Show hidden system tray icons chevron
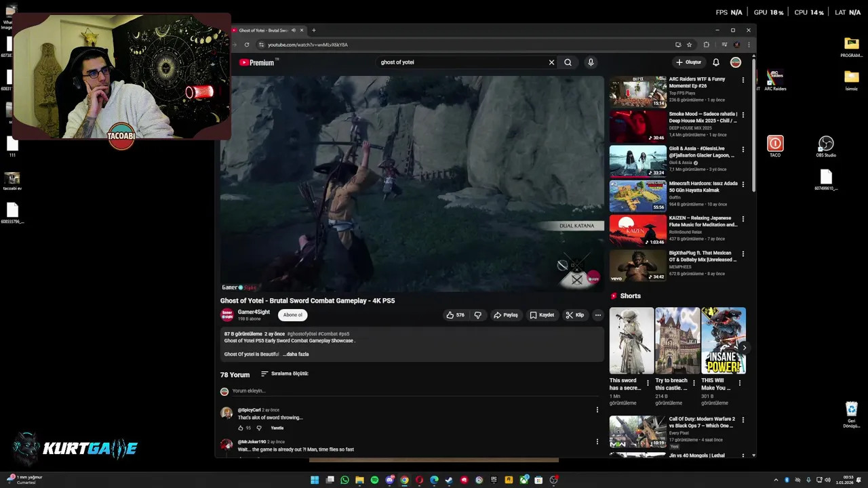The image size is (868, 488). point(775,480)
